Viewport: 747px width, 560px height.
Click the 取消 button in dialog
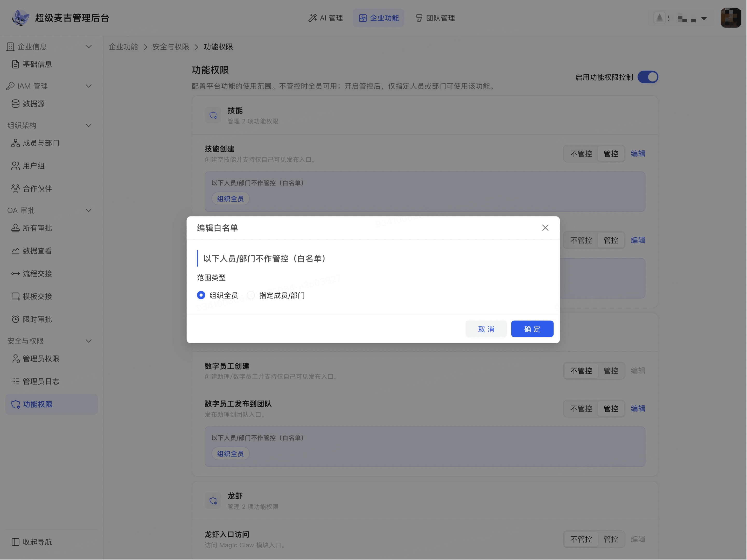(x=486, y=329)
